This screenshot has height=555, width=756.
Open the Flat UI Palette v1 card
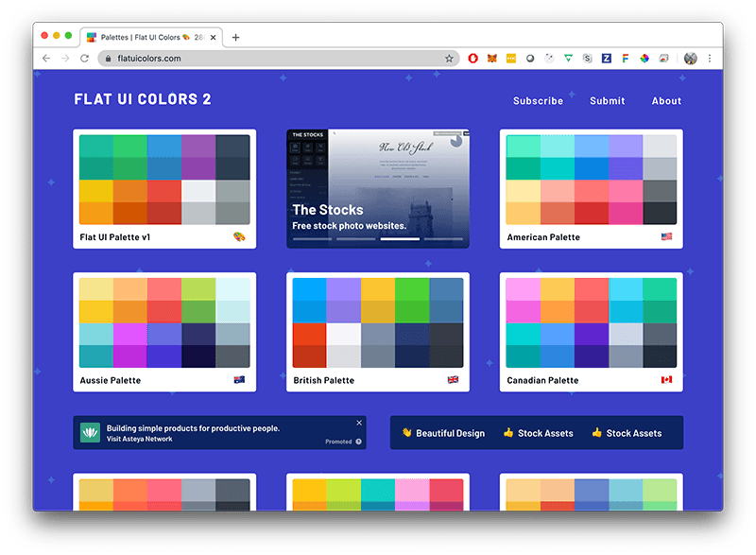pos(164,188)
